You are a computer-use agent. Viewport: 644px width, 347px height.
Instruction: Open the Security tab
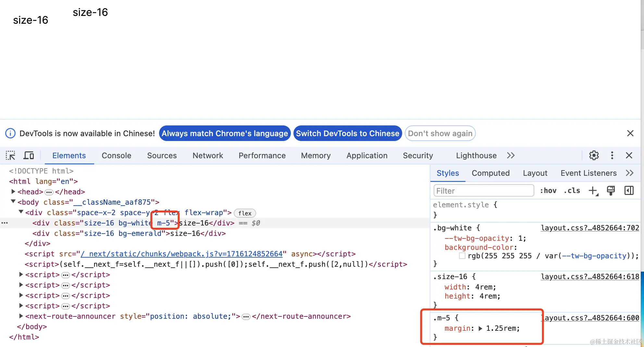click(418, 156)
